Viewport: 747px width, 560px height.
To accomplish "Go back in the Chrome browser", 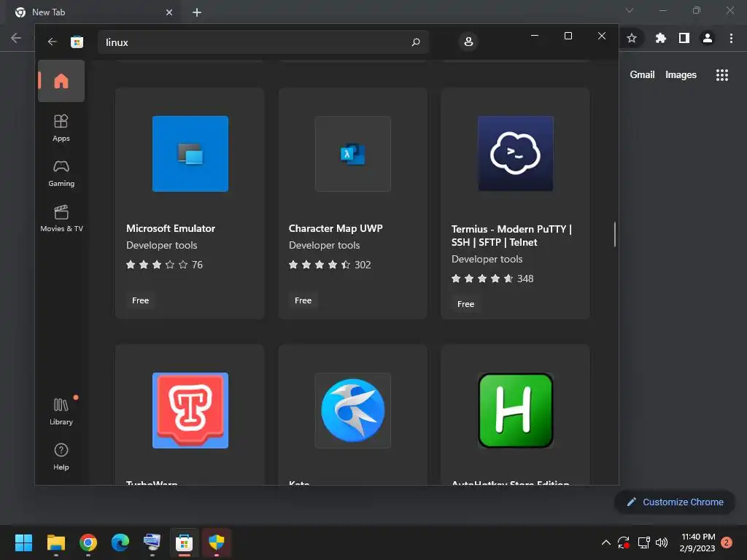I will click(x=16, y=38).
